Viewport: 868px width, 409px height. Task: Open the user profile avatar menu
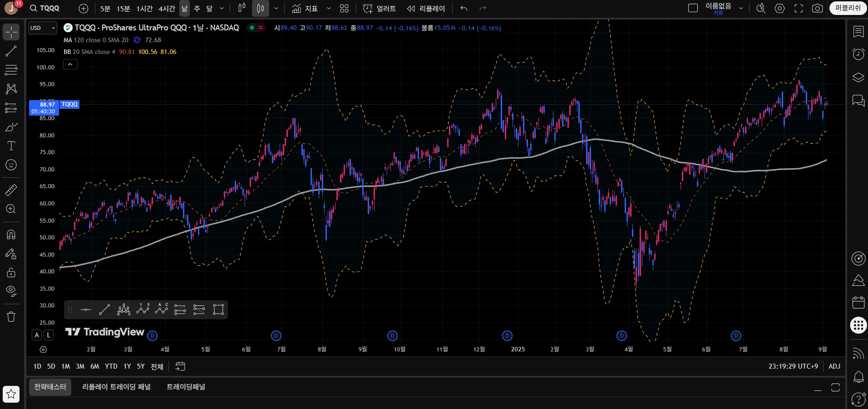pos(12,8)
